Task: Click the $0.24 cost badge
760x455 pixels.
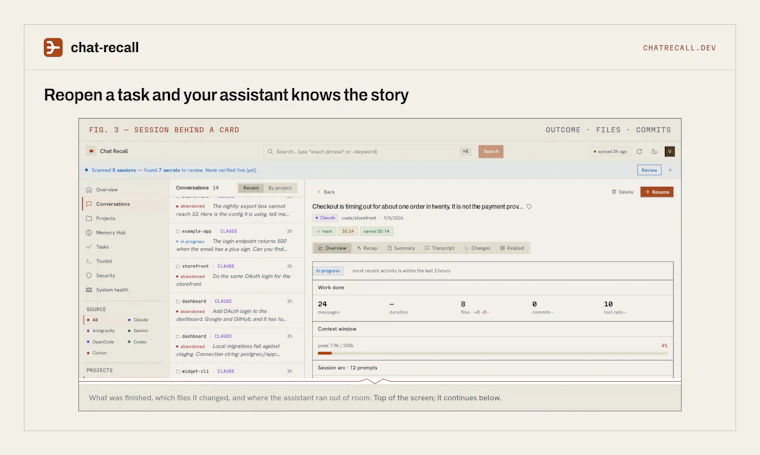Action: tap(348, 232)
